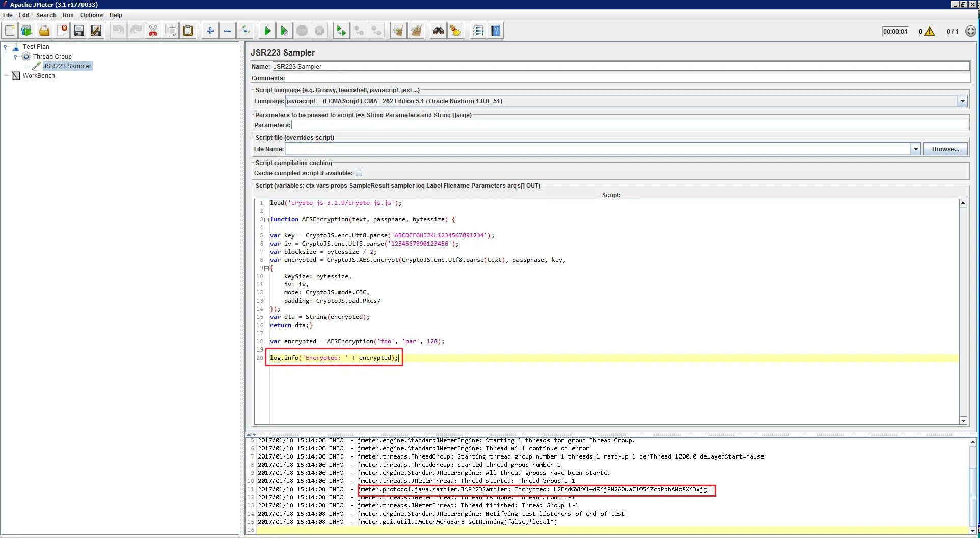Fold the AESEncryption function on line 3
Image resolution: width=980 pixels, height=538 pixels.
pyautogui.click(x=266, y=220)
